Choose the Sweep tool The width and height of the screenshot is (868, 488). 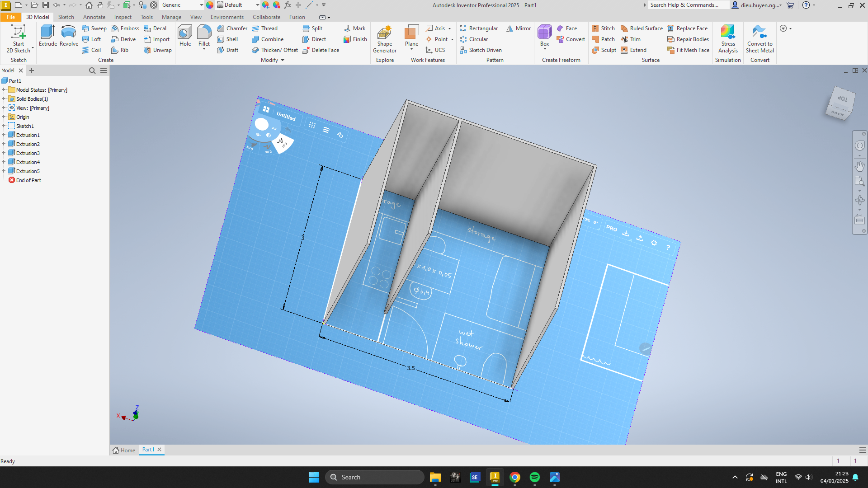94,28
